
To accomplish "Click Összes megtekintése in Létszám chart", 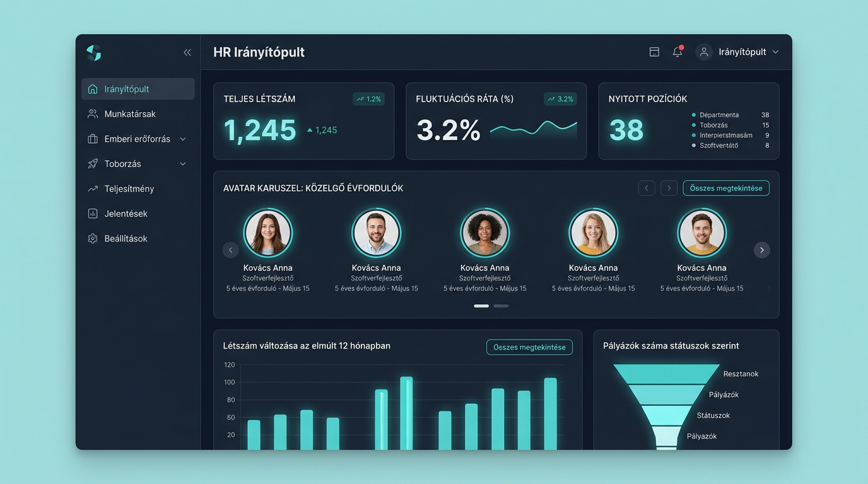I will (x=529, y=347).
